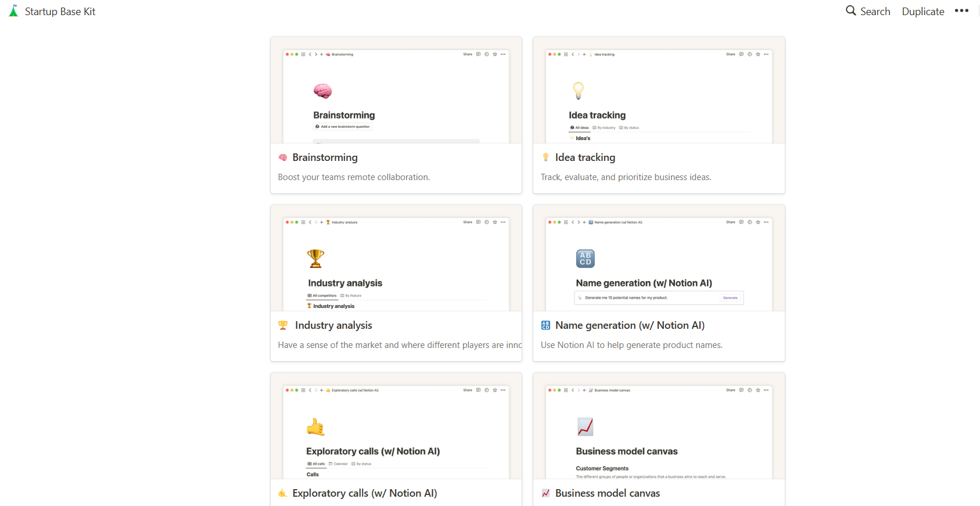Click 'Use Notion AI to help generate' description

click(631, 345)
